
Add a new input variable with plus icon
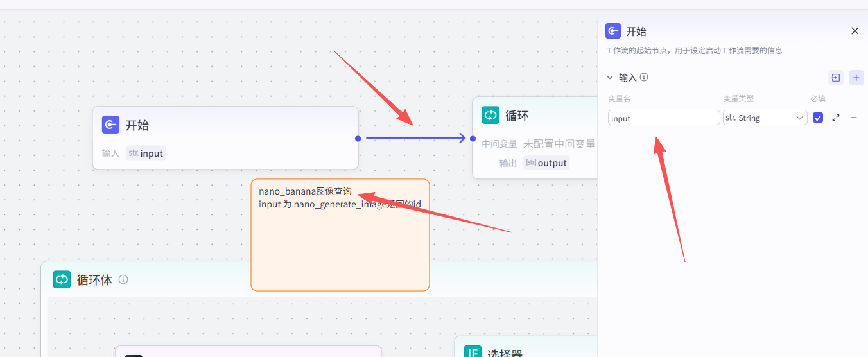tap(856, 78)
